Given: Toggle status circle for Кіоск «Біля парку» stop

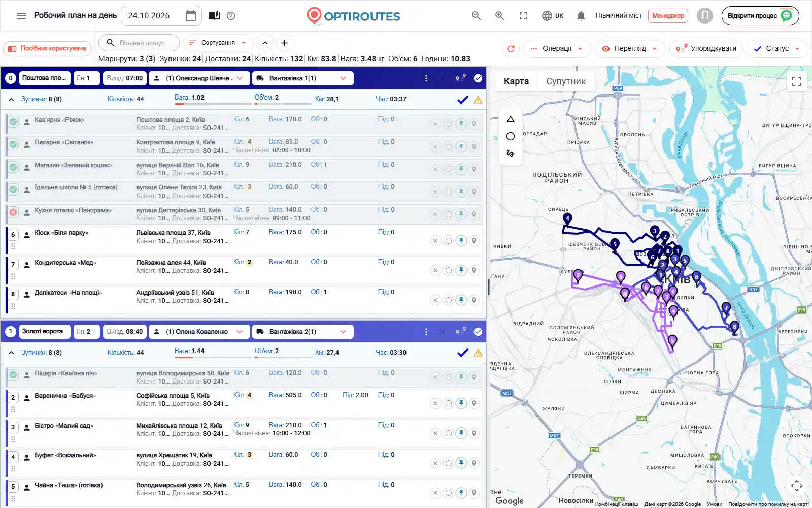Looking at the screenshot, I should coord(448,241).
